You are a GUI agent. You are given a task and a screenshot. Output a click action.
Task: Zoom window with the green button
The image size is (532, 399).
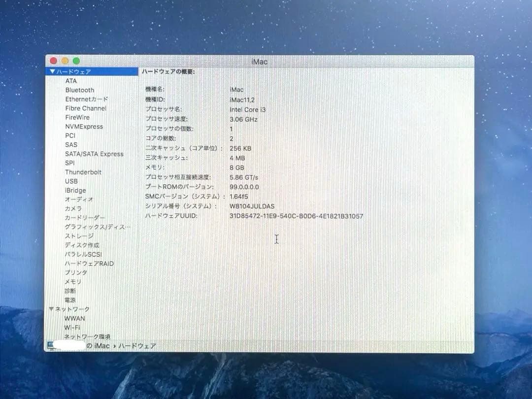(x=76, y=61)
